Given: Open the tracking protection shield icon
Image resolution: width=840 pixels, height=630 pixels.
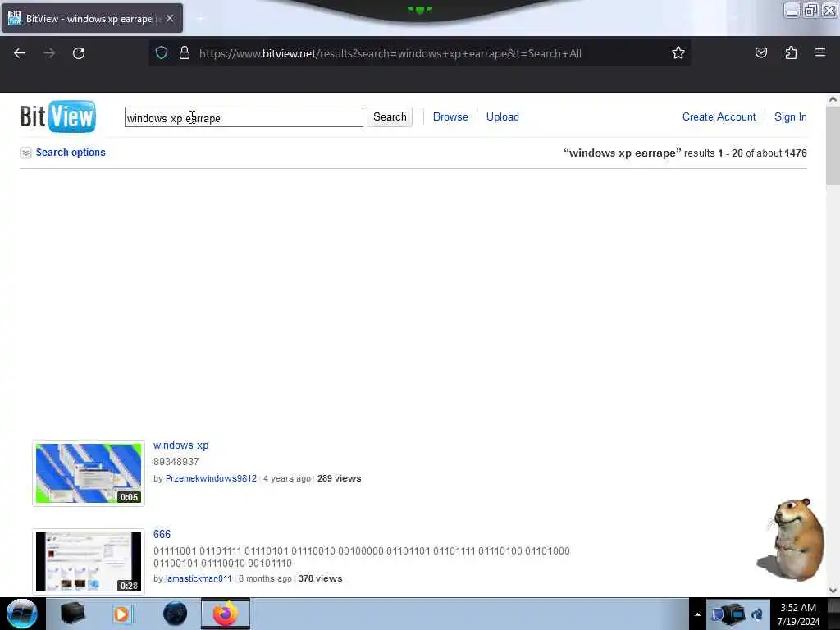Looking at the screenshot, I should pyautogui.click(x=162, y=53).
